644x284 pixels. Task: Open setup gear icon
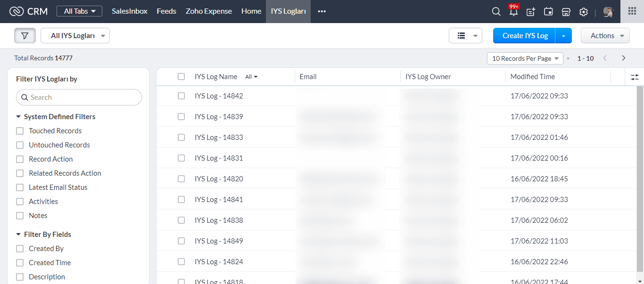pos(584,12)
